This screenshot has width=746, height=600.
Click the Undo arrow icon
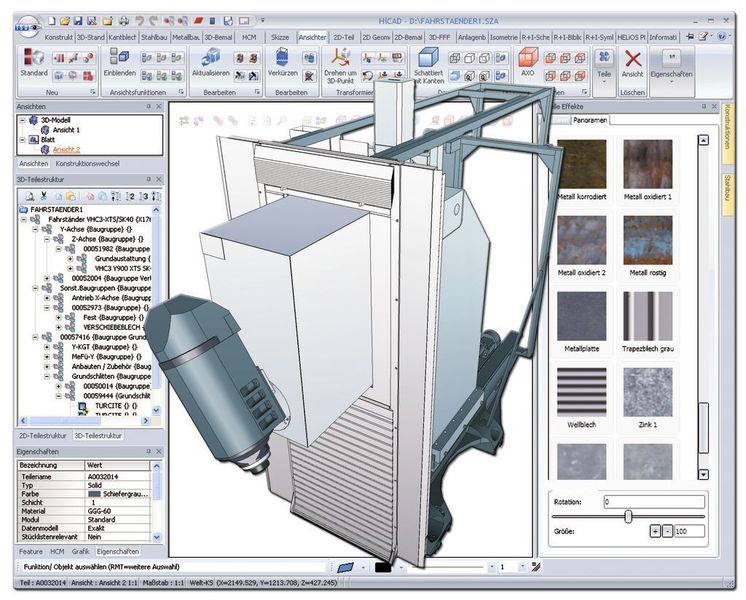(139, 21)
